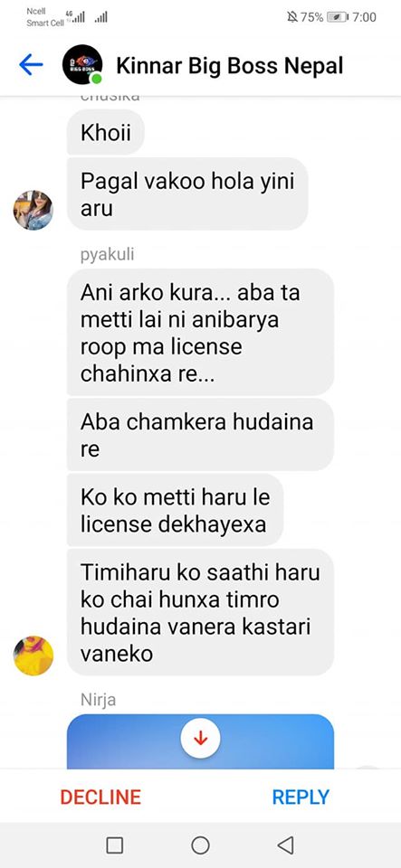Open the blue attachment under Nirja

click(201, 741)
